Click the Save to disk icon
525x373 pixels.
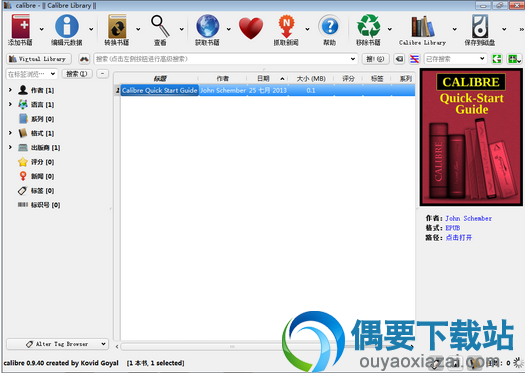(480, 26)
